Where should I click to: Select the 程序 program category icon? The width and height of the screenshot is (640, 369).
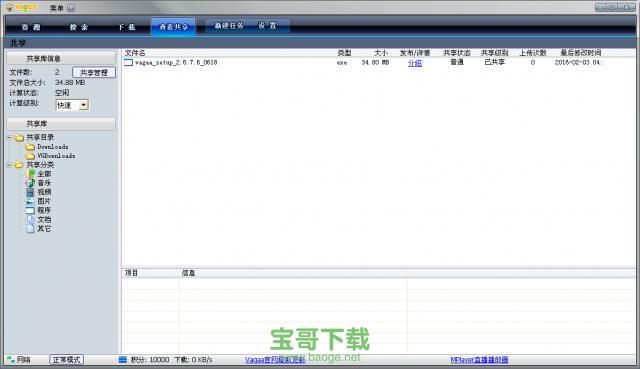pyautogui.click(x=31, y=211)
